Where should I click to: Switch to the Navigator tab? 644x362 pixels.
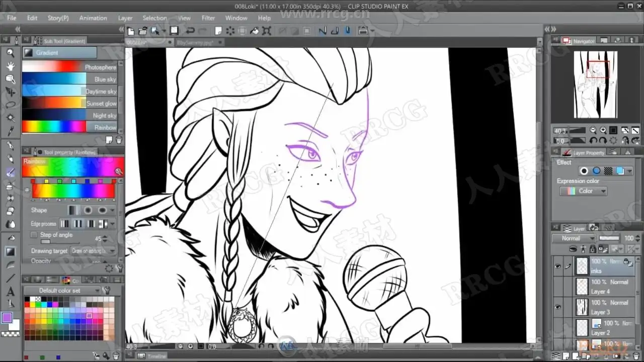tap(579, 41)
